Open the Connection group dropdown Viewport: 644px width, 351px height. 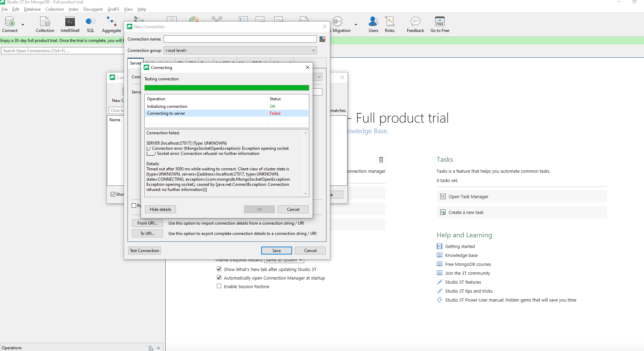point(240,50)
